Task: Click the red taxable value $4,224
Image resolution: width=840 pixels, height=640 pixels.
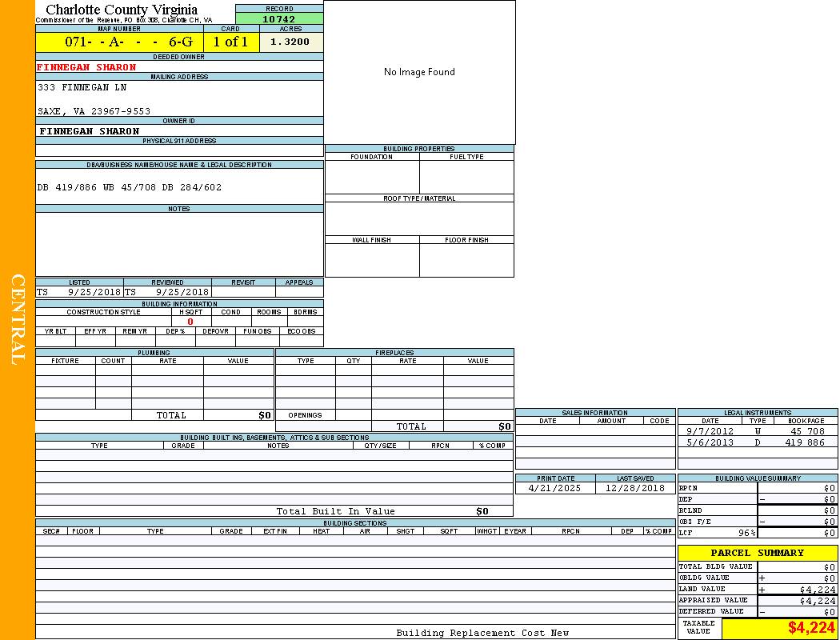Action: point(811,628)
